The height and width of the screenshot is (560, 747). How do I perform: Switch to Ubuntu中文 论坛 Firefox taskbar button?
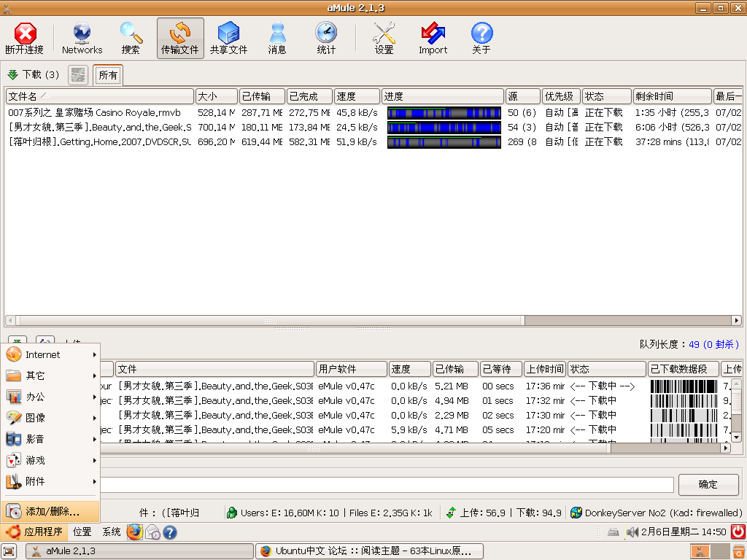(370, 551)
